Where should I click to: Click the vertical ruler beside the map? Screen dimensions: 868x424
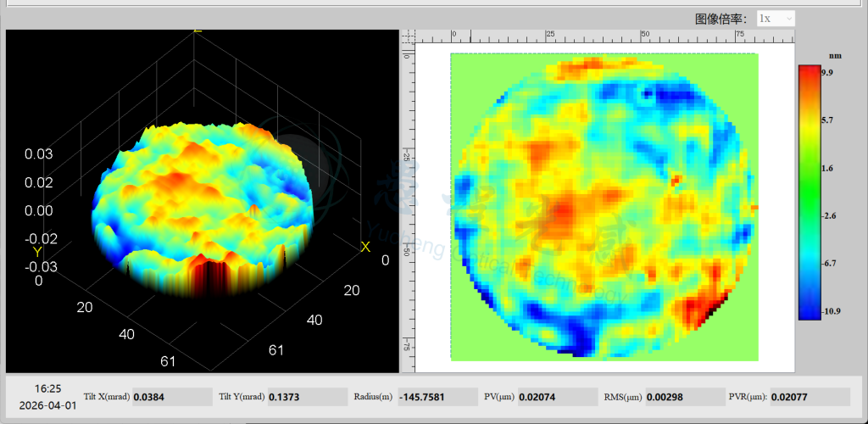tap(409, 208)
